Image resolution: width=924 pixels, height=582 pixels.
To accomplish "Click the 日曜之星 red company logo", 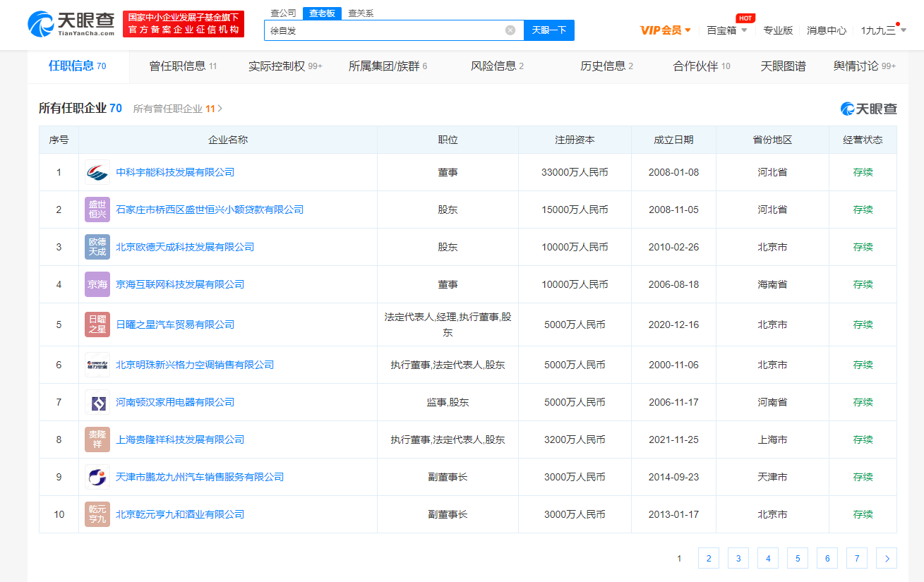I will pos(97,325).
